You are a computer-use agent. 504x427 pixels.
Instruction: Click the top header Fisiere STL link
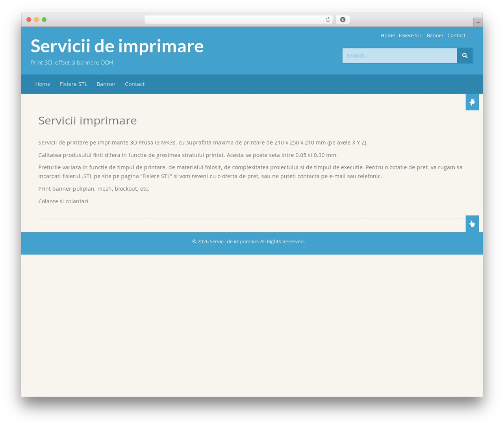pos(411,35)
